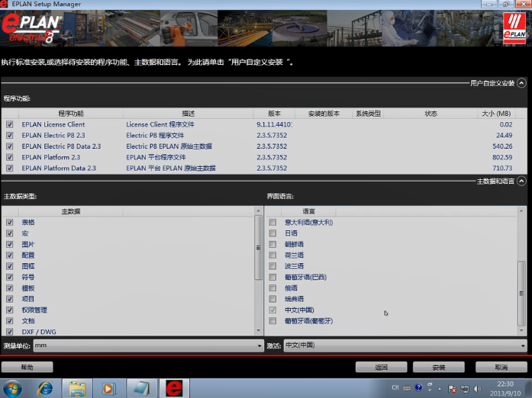Launch Internet Explorer from taskbar
Screen dimensions: 532x398
[x=46, y=389]
